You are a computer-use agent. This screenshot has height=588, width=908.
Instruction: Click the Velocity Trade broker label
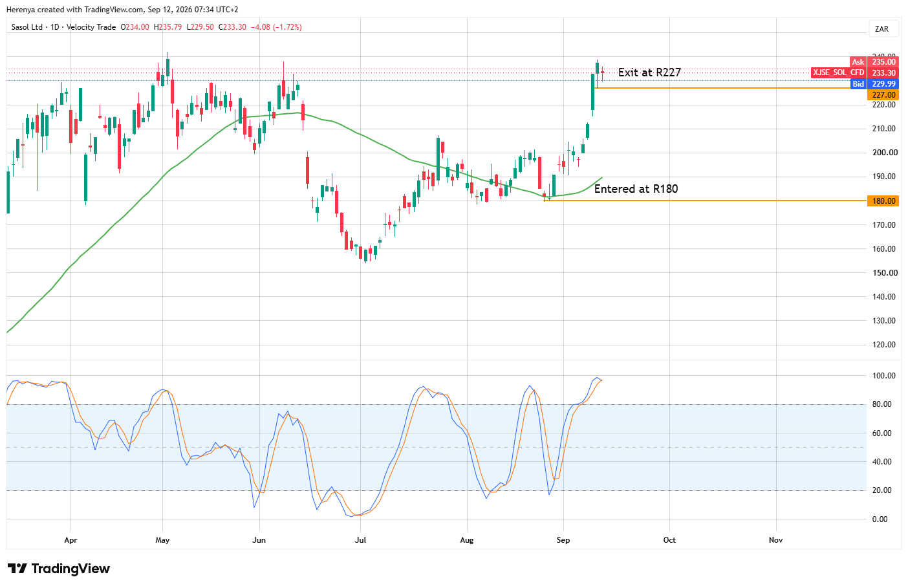coord(91,27)
